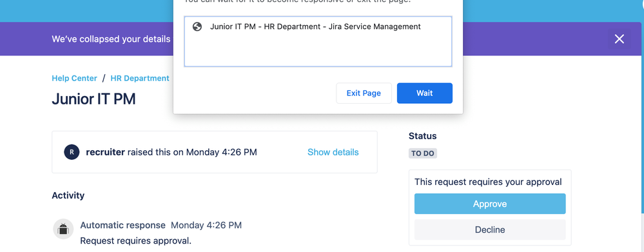Click the 'Automatic response' author name
The image size is (644, 252).
click(x=122, y=226)
